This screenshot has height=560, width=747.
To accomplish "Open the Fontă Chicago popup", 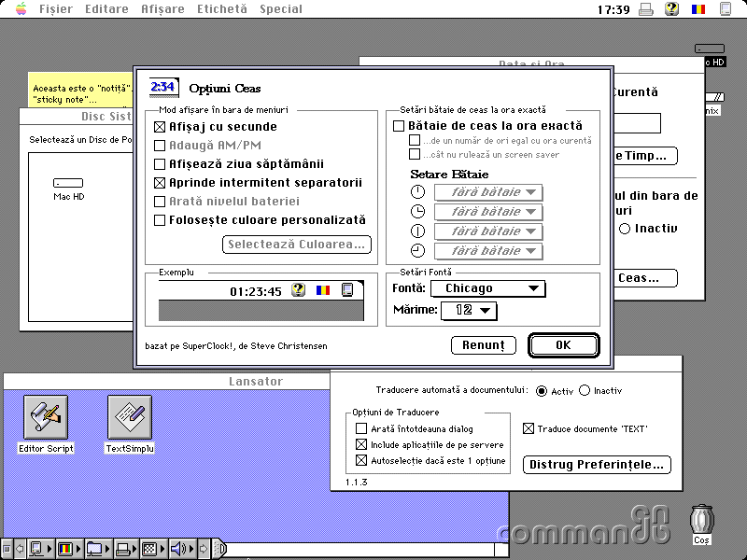I will [x=487, y=288].
